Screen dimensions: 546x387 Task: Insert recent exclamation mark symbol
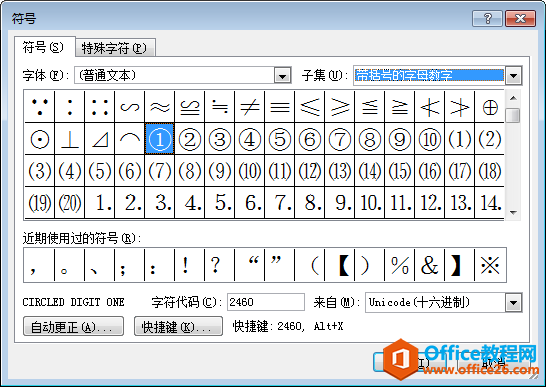[x=189, y=265]
